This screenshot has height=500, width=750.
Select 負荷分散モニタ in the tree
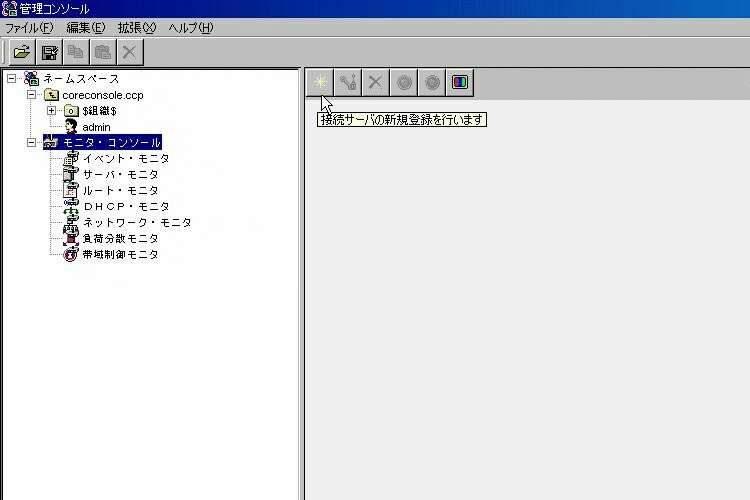pyautogui.click(x=121, y=238)
